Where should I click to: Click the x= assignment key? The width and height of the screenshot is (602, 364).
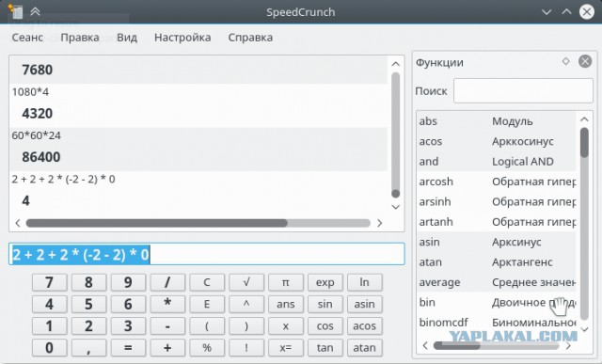(x=286, y=348)
